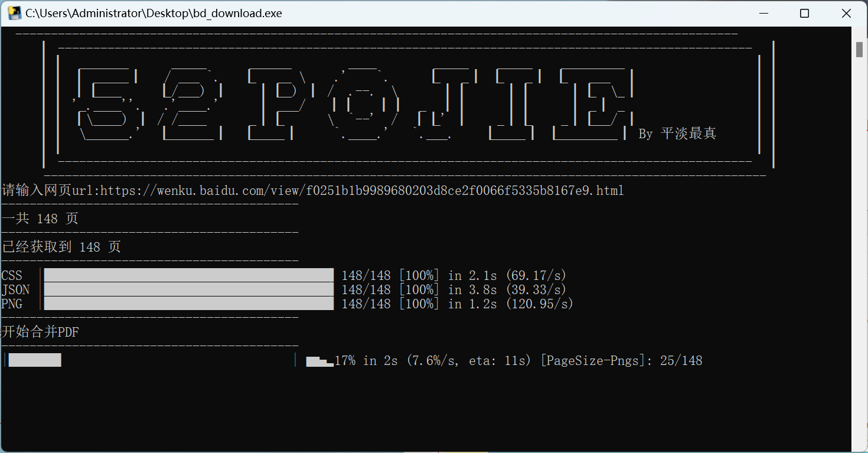
Task: Click the JSON download progress bar
Action: click(188, 289)
